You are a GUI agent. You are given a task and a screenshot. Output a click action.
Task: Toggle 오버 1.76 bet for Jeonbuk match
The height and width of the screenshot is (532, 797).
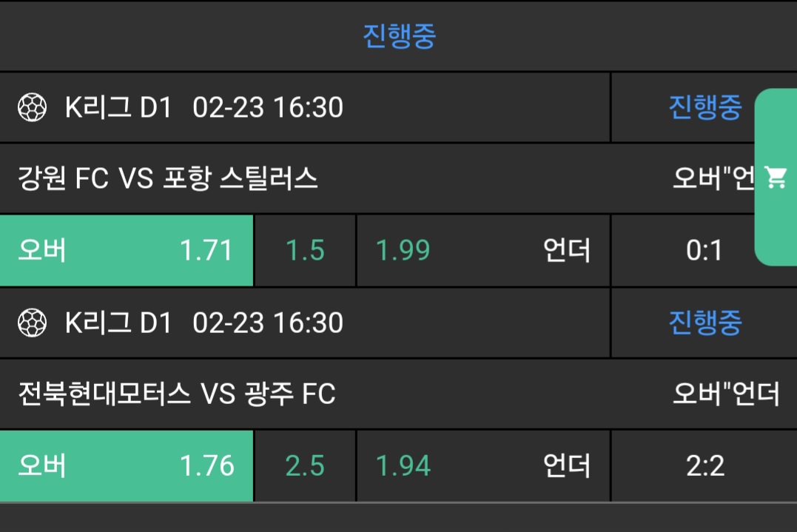click(x=127, y=465)
